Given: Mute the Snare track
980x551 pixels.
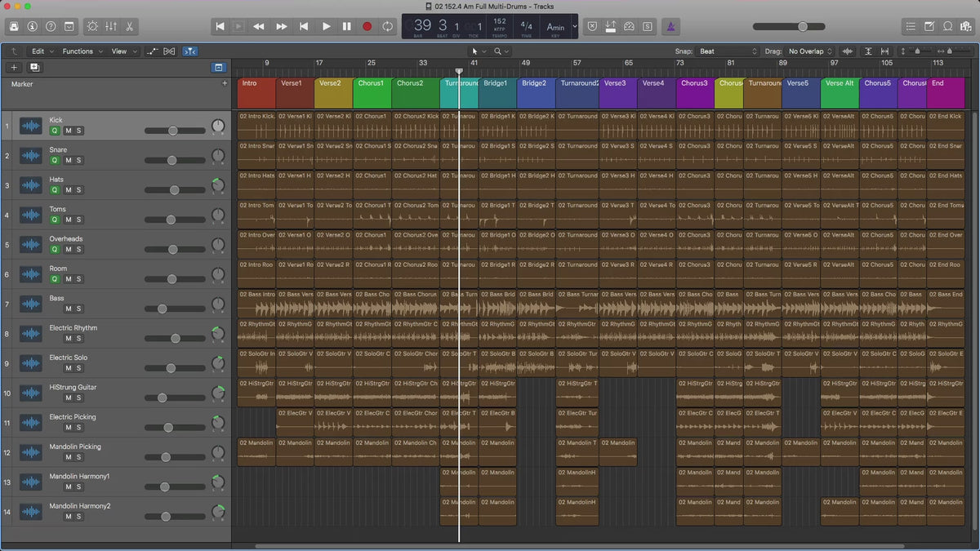Looking at the screenshot, I should 68,160.
